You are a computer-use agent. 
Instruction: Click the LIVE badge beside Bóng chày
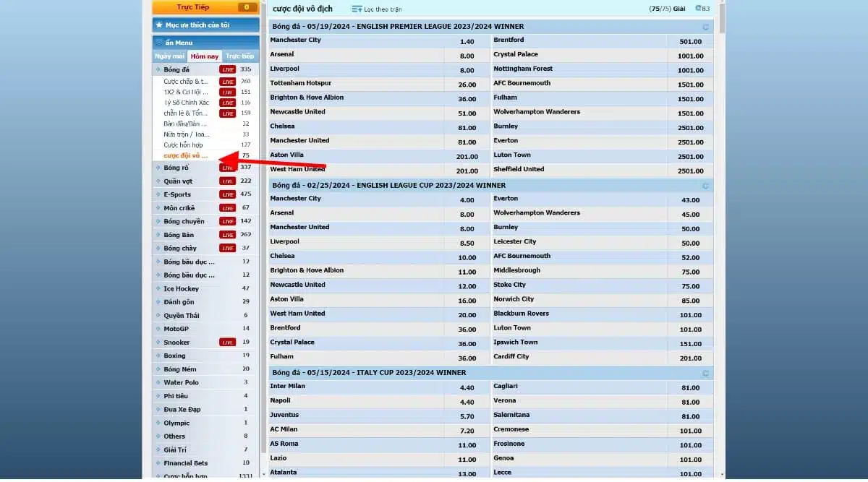pos(227,248)
